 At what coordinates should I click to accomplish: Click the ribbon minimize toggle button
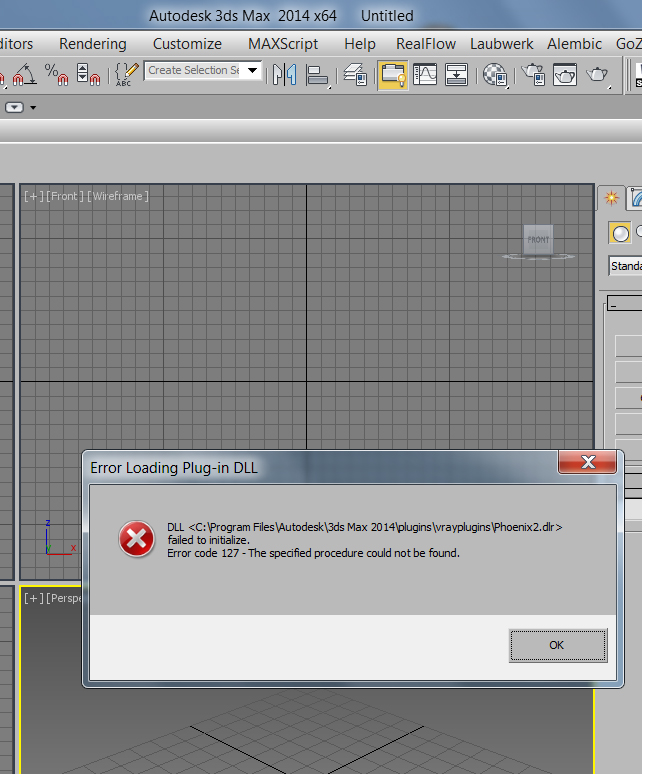pyautogui.click(x=14, y=107)
